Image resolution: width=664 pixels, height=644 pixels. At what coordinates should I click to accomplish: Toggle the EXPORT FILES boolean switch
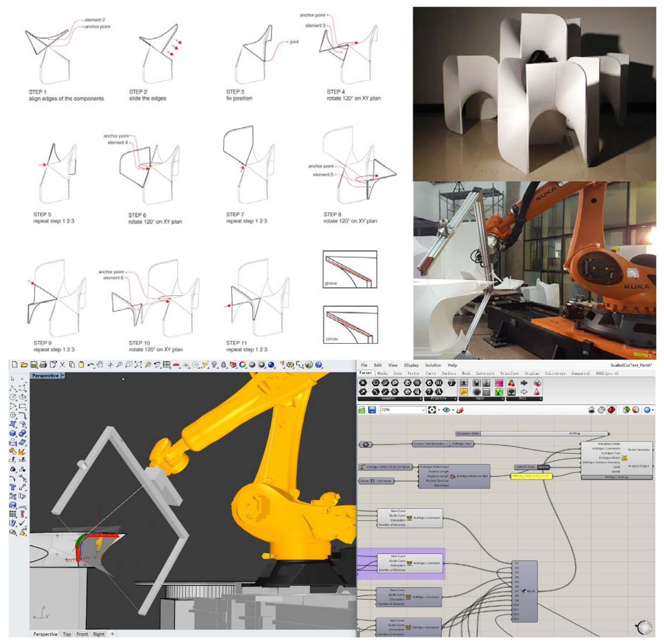pos(543,467)
